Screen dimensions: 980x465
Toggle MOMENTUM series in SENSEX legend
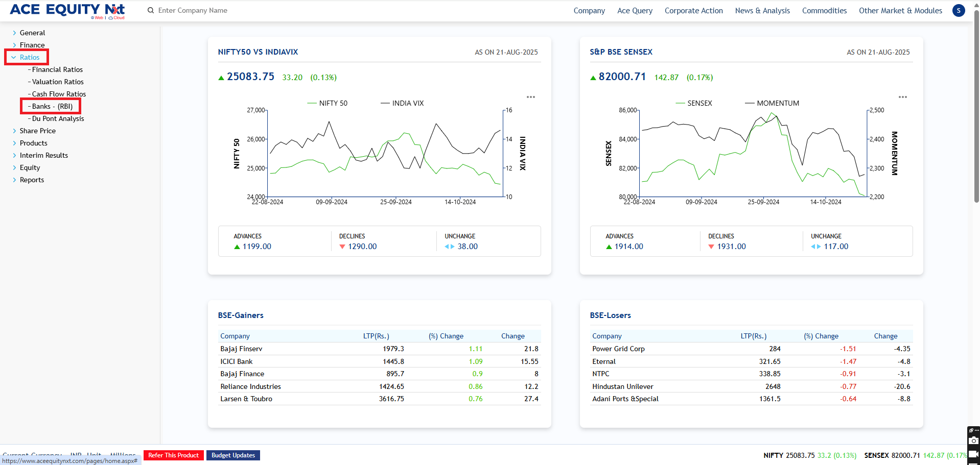pyautogui.click(x=772, y=103)
